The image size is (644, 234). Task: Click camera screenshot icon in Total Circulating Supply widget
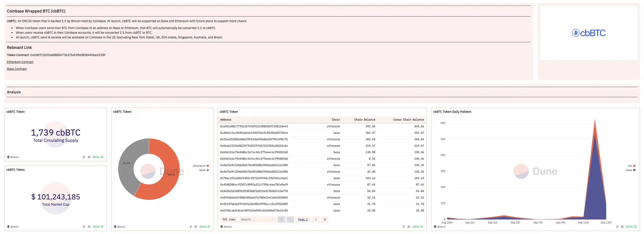coord(89,157)
